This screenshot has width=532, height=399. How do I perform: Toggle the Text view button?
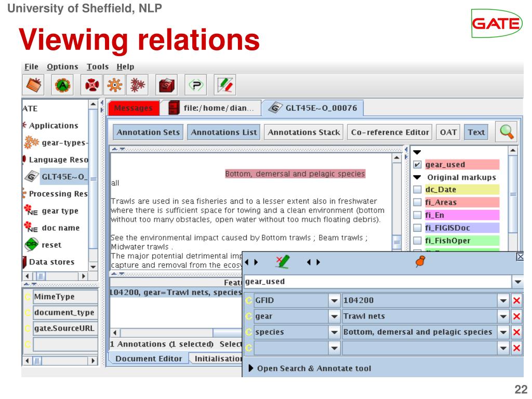(476, 132)
